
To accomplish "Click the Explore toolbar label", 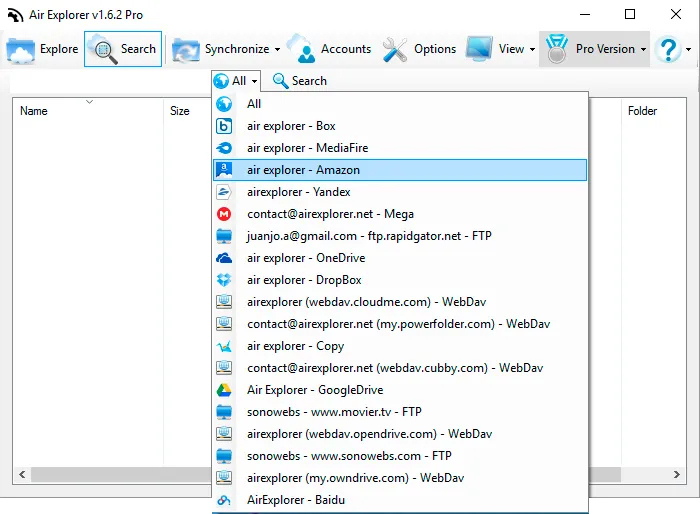I will [59, 49].
